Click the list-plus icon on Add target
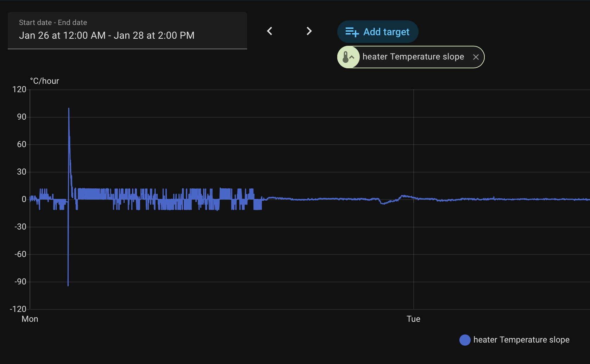The height and width of the screenshot is (364, 590). pyautogui.click(x=352, y=32)
